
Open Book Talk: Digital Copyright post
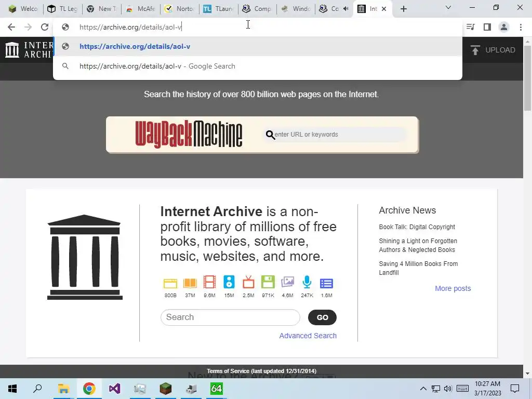[417, 227]
